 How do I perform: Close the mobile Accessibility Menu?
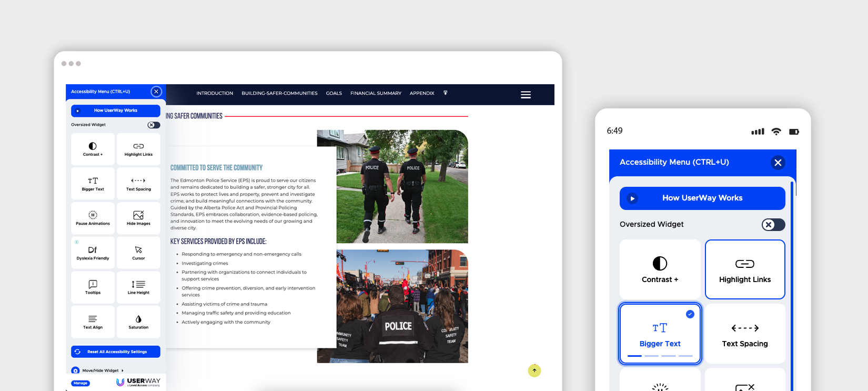(x=778, y=163)
